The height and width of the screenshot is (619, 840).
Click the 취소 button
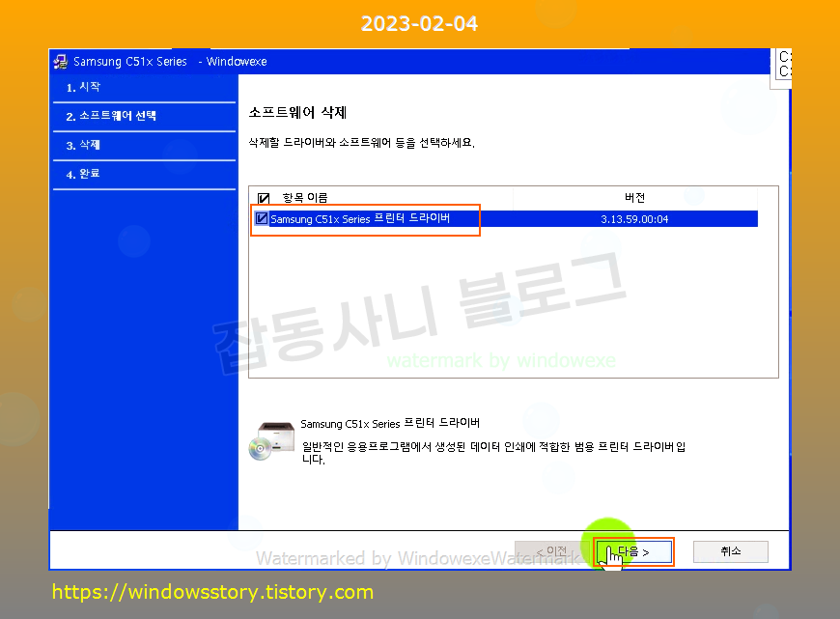[x=731, y=551]
